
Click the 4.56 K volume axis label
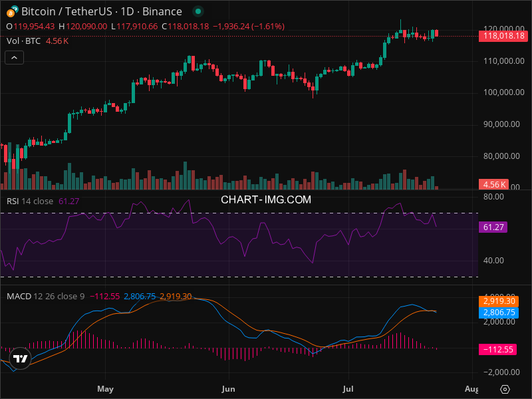[493, 185]
